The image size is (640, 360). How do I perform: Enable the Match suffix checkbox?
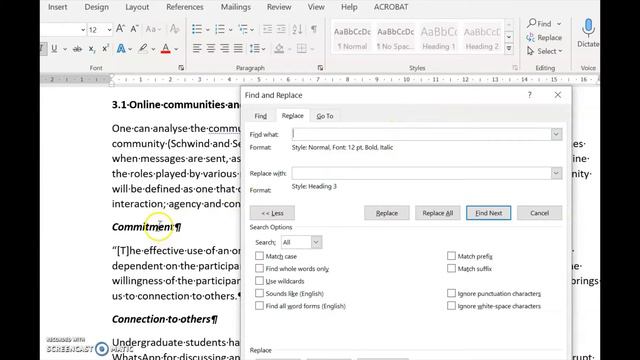[x=451, y=268]
